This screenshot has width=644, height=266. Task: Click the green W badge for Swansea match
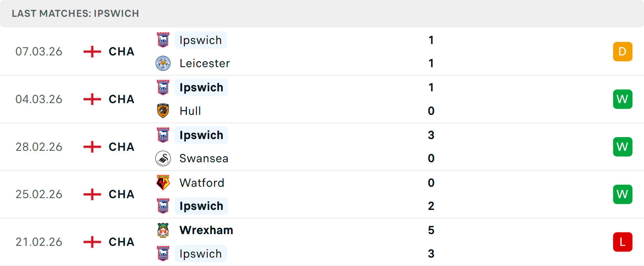(623, 147)
